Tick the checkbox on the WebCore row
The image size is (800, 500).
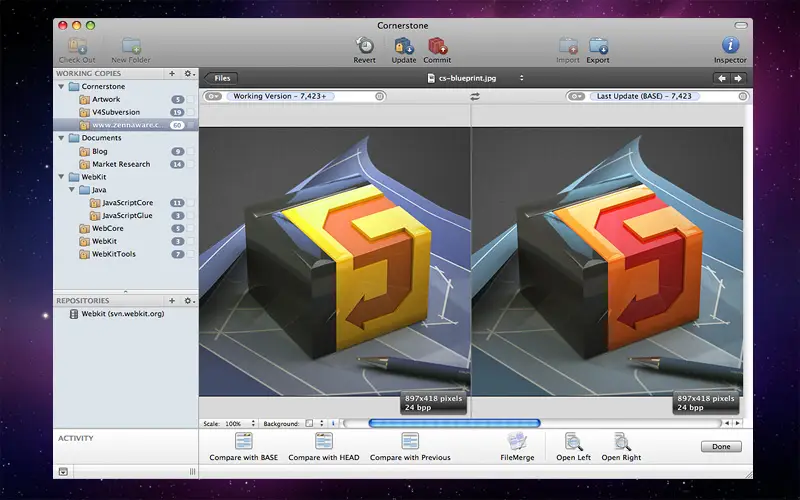(190, 229)
